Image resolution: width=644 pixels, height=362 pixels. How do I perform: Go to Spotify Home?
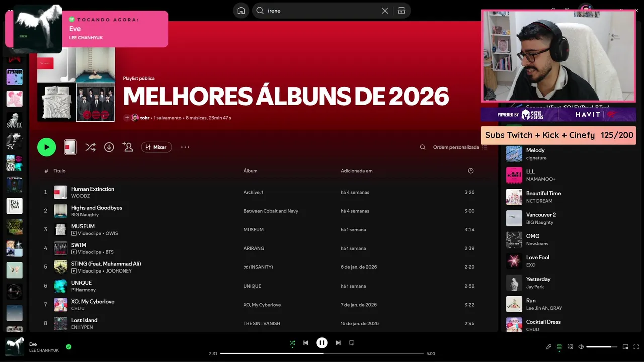241,11
